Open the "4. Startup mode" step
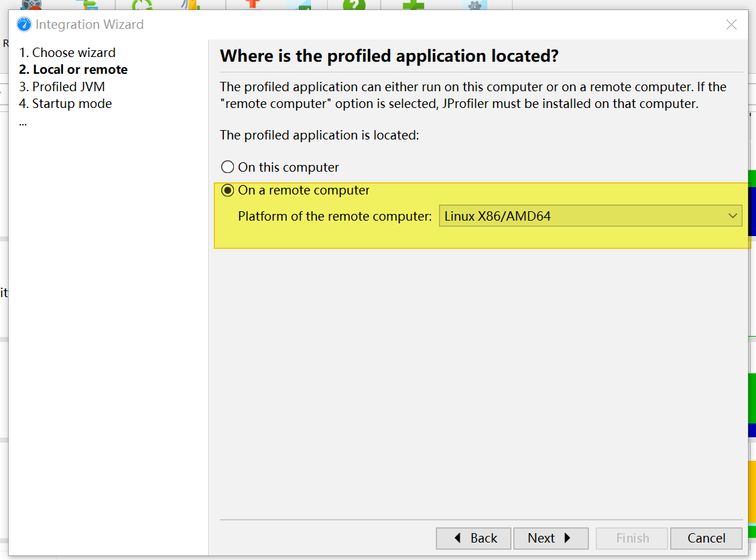This screenshot has width=756, height=560. [x=65, y=104]
